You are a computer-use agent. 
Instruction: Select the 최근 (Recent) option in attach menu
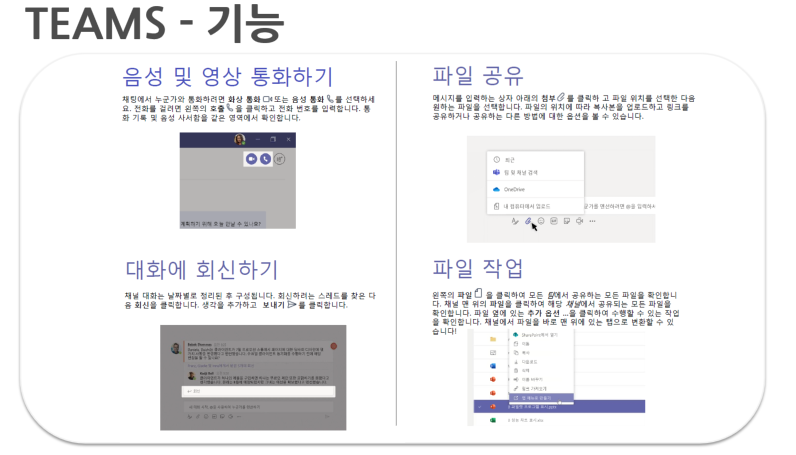[535, 159]
